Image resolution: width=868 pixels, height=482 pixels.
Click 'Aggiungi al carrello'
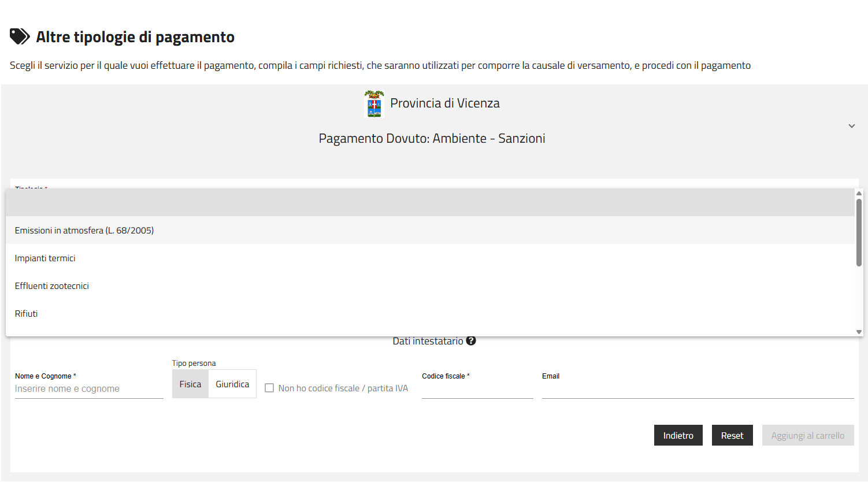pyautogui.click(x=808, y=435)
